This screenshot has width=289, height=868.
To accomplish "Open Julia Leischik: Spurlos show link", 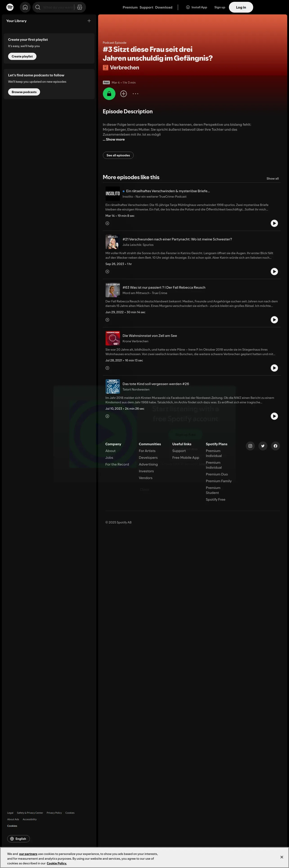I will (x=138, y=245).
